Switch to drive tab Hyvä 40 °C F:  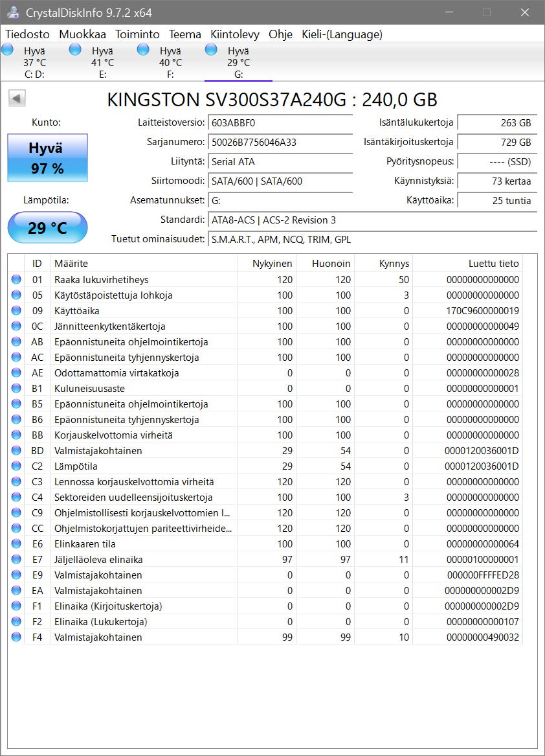(x=171, y=62)
